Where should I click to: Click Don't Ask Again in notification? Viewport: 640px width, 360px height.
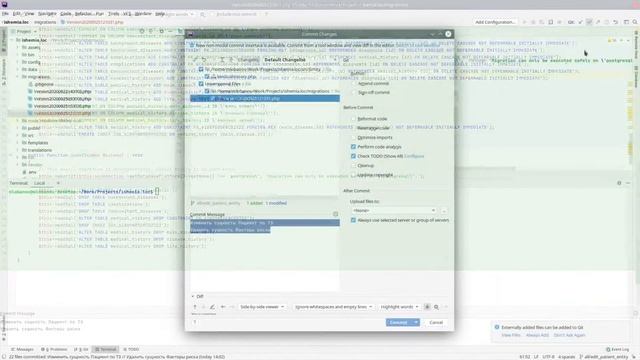click(x=569, y=335)
